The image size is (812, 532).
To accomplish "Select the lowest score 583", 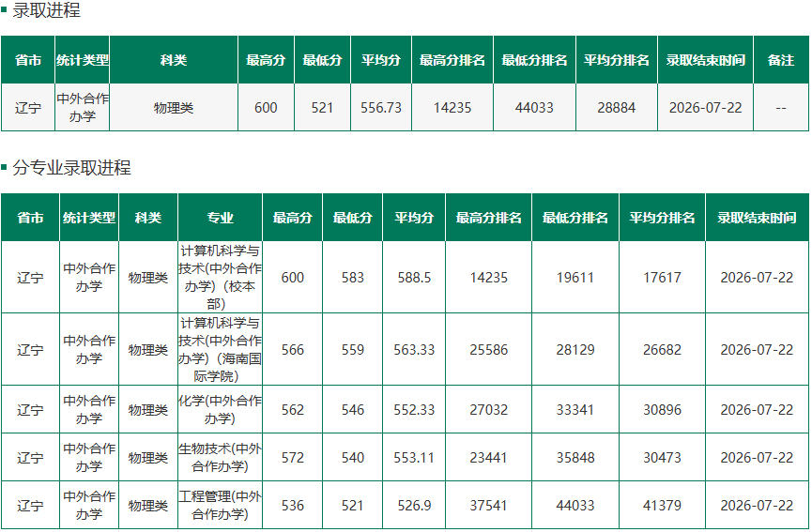I will click(x=353, y=278).
